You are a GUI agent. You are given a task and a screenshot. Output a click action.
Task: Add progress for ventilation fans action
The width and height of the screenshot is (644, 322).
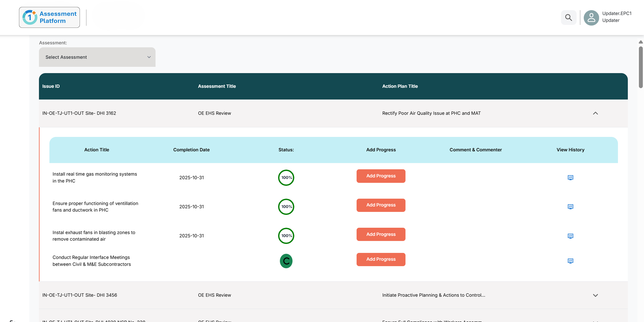click(381, 205)
